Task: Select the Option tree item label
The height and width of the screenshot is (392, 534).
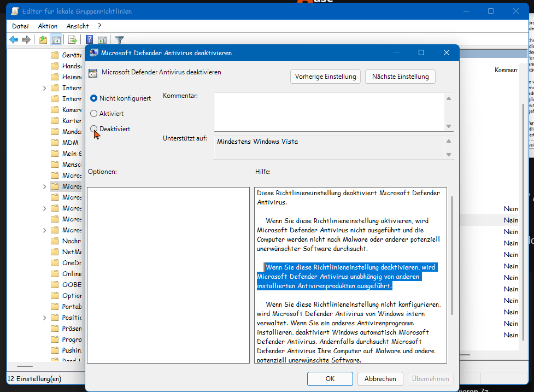Action: (72, 296)
